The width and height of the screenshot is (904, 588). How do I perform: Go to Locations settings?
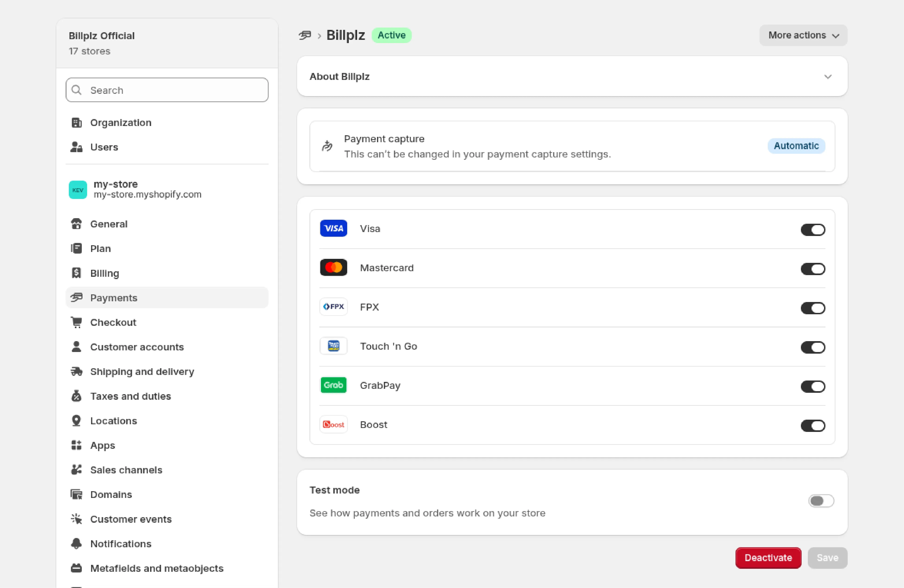[167, 421]
